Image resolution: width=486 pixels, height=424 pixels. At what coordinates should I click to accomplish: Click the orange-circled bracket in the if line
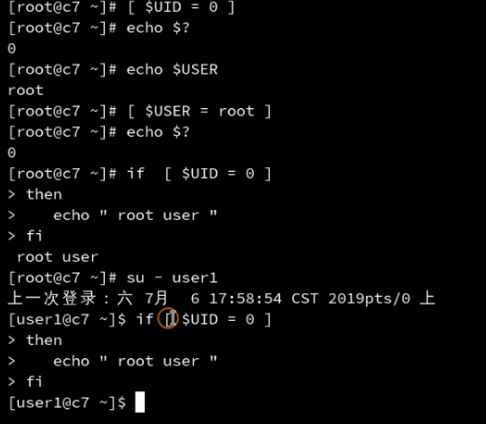(169, 319)
